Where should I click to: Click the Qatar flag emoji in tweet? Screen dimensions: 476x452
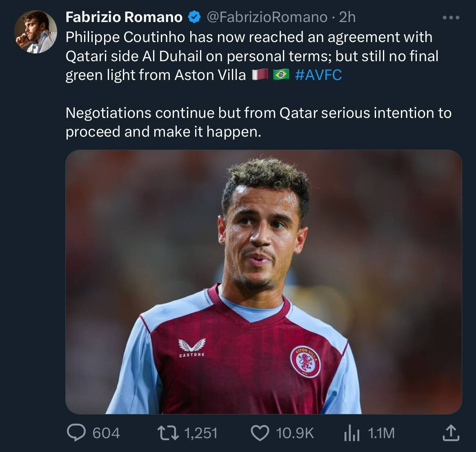point(260,75)
